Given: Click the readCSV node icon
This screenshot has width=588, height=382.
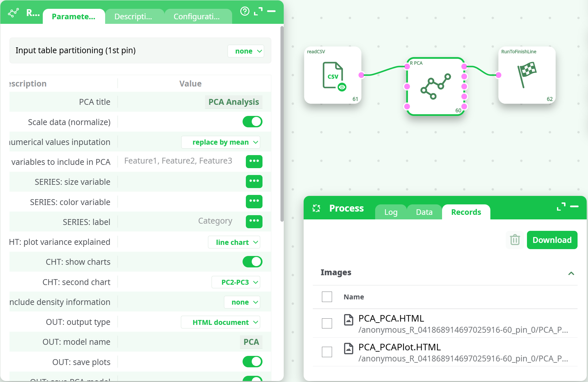Looking at the screenshot, I should click(332, 76).
